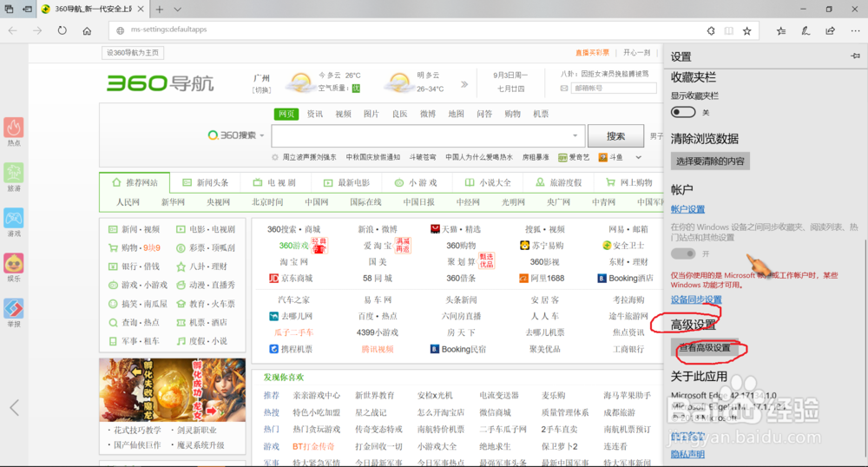
Task: Click the 360导航 logo
Action: [x=160, y=83]
